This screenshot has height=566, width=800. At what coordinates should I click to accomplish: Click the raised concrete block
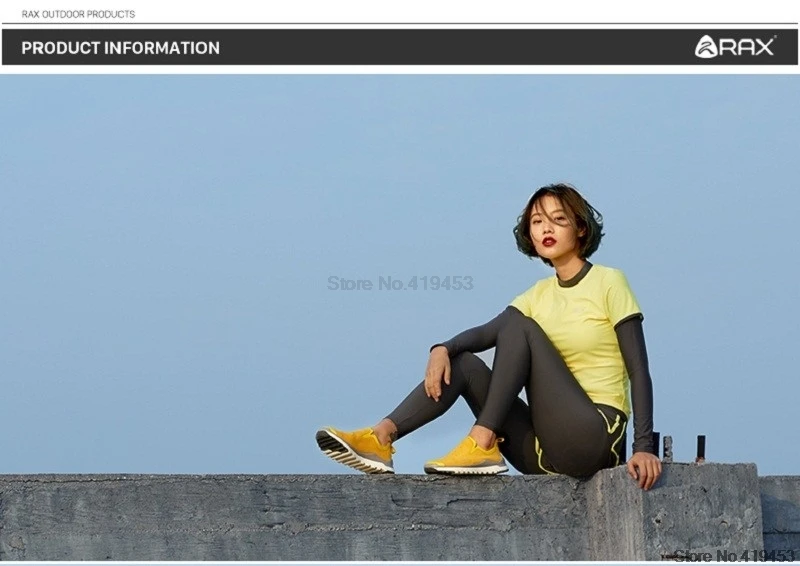(x=673, y=512)
